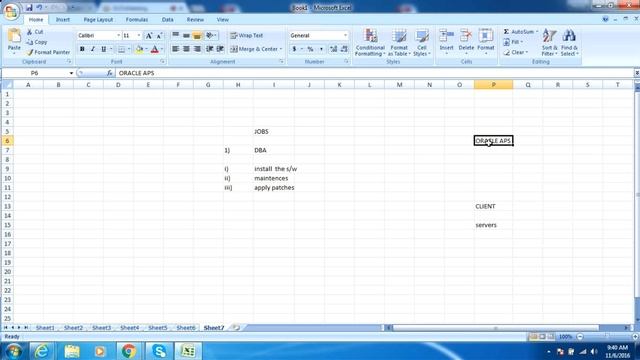Copy the selected cell

[x=37, y=42]
